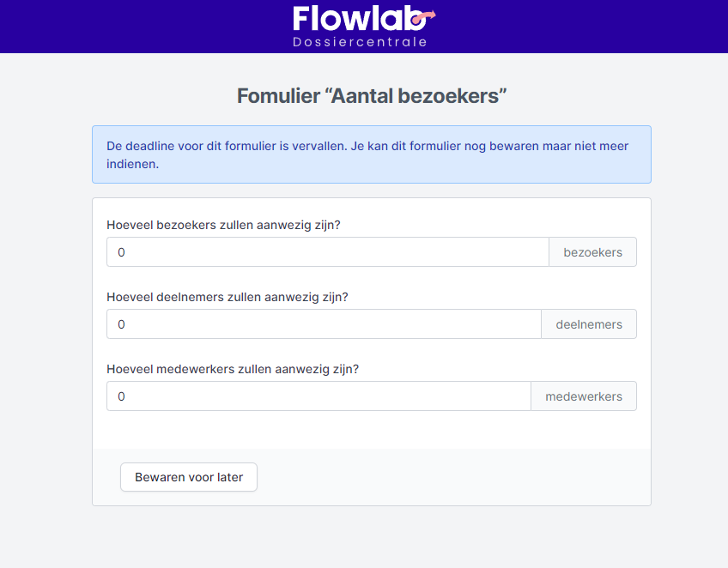Focus the number of deelnemers input field
This screenshot has width=728, height=568.
(x=324, y=324)
